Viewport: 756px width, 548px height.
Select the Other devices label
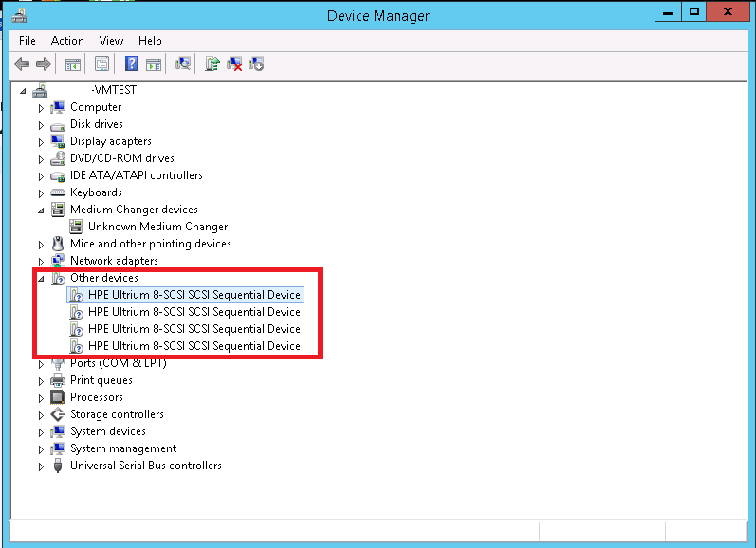[x=104, y=278]
